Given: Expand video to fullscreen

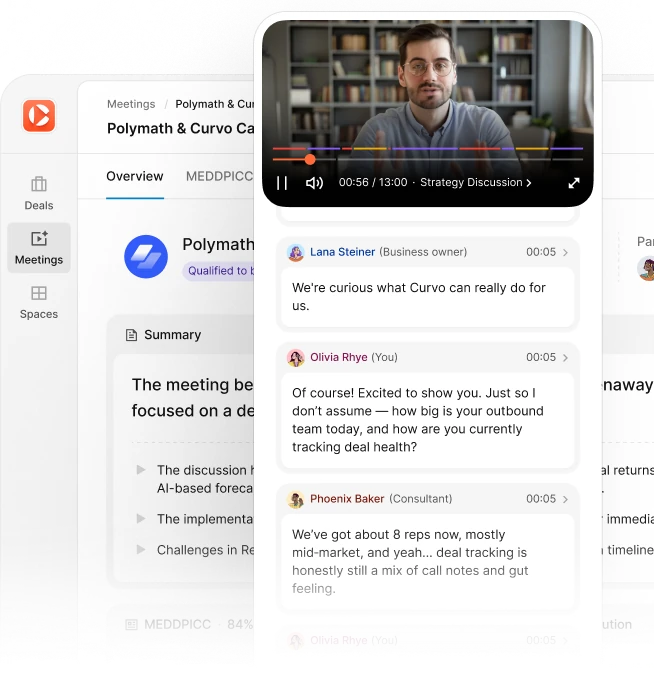Looking at the screenshot, I should (x=574, y=183).
